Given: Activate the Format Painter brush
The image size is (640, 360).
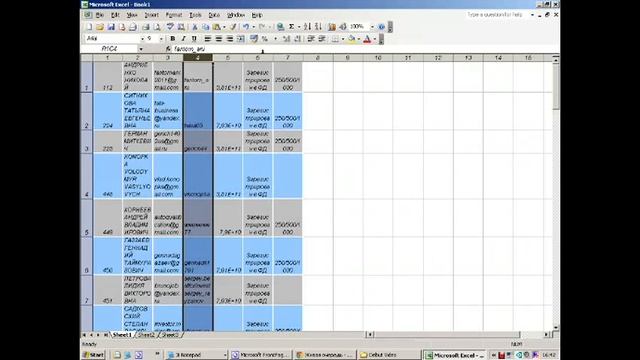Looking at the screenshot, I should 233,27.
